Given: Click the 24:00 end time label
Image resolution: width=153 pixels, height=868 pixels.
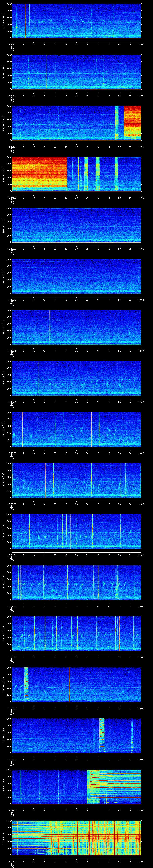Looking at the screenshot, I should pyautogui.click(x=141, y=657).
